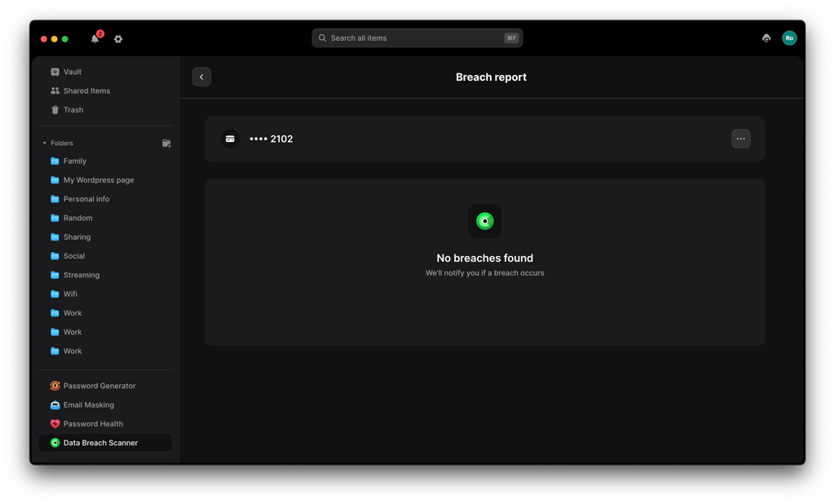835x504 pixels.
Task: Open more options for card 2102
Action: (740, 139)
